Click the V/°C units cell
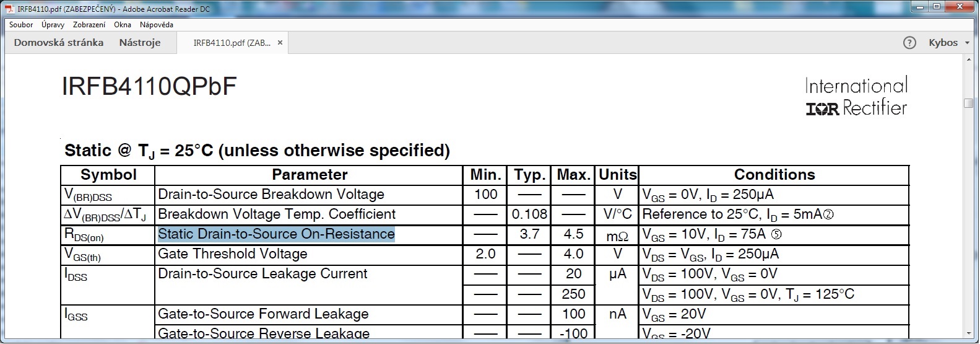 [617, 214]
